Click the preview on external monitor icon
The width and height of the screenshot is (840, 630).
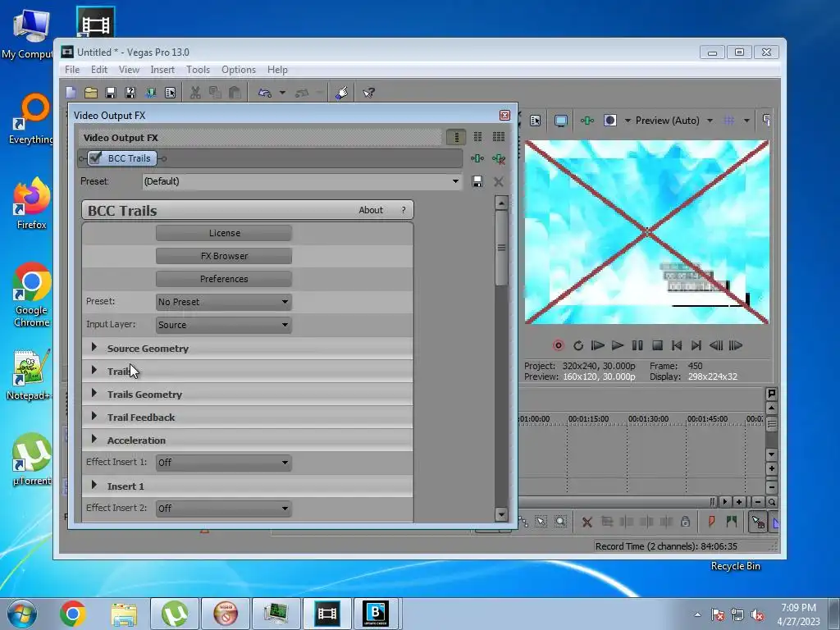[x=561, y=121]
